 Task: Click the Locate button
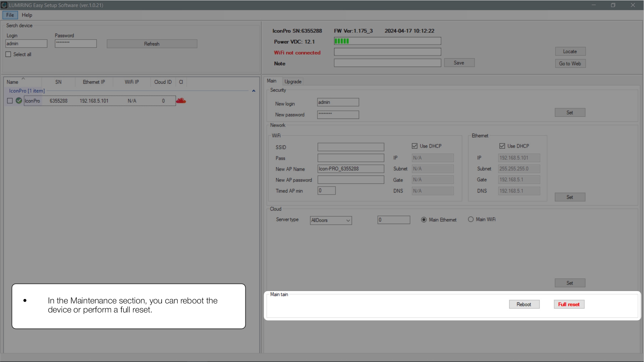pos(570,51)
